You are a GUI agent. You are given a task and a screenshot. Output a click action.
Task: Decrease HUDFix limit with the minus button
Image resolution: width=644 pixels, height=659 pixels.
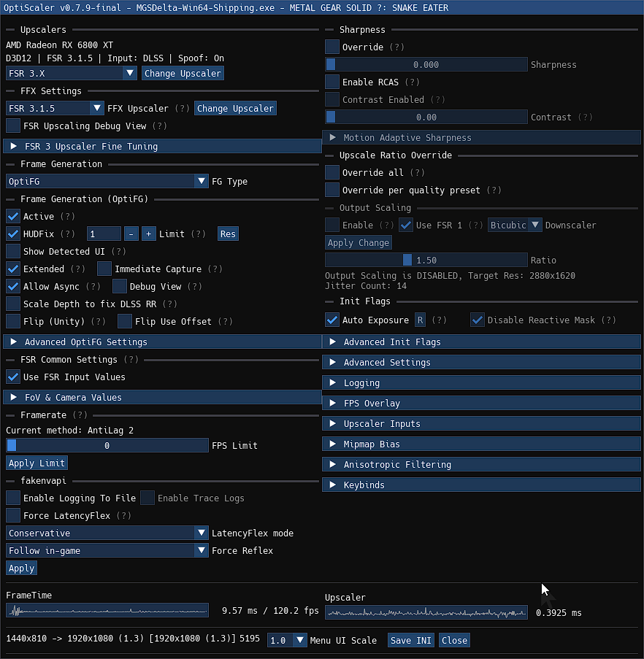131,234
